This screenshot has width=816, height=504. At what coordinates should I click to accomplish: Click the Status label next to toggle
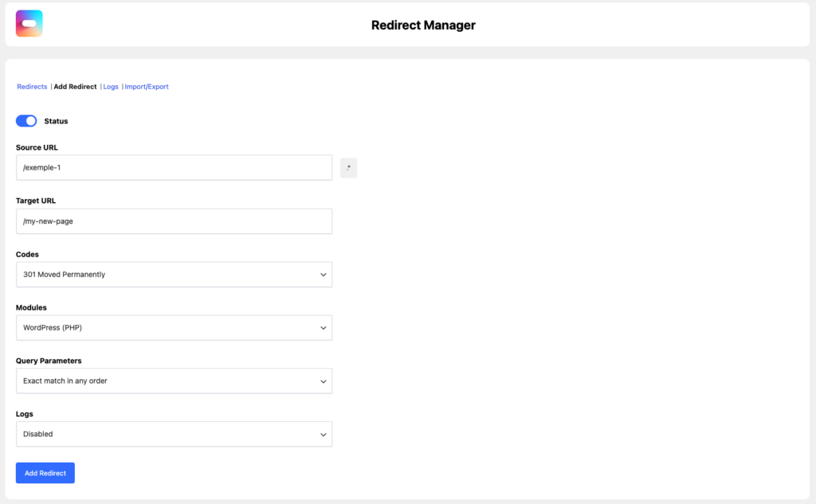coord(56,121)
